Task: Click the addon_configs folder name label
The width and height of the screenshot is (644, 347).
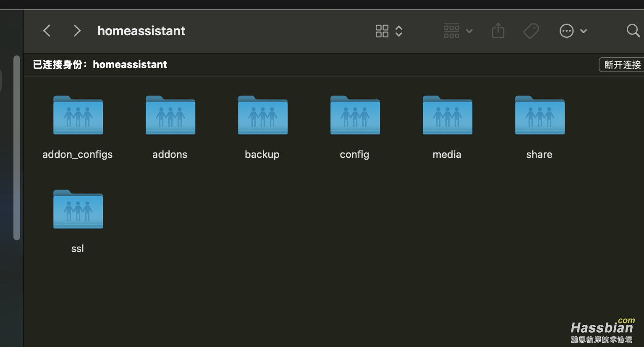Action: click(78, 155)
